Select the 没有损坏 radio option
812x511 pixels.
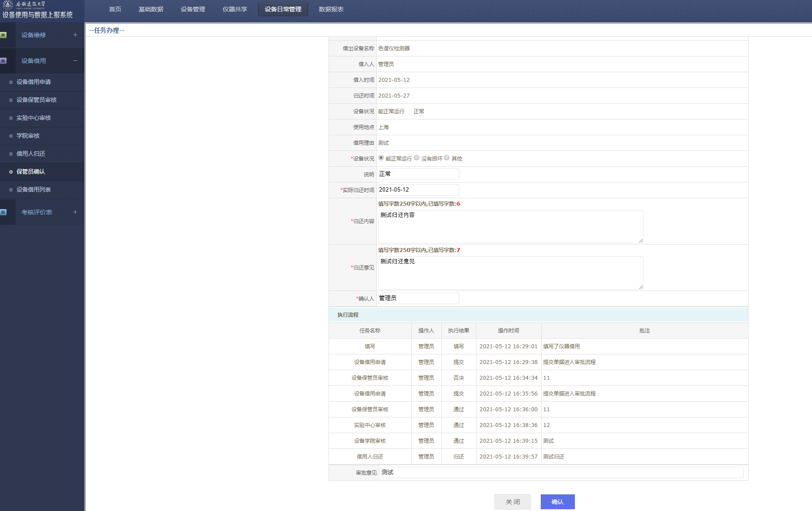[416, 158]
